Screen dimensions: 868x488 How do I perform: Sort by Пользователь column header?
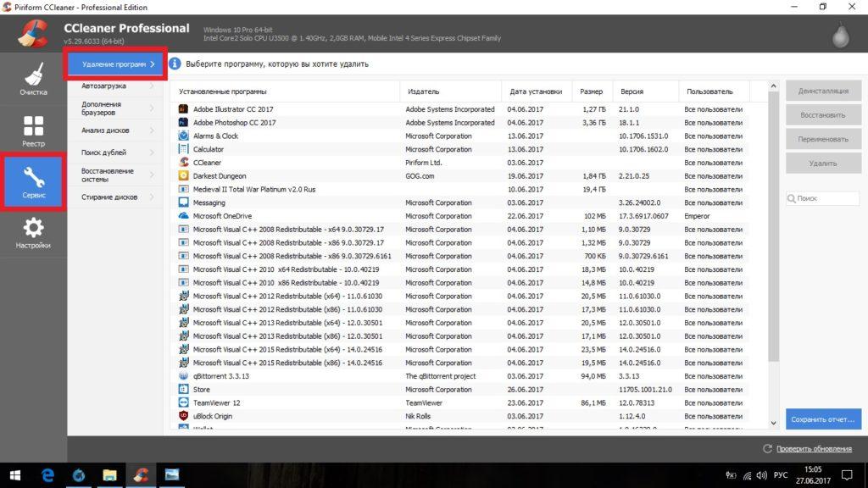(714, 91)
